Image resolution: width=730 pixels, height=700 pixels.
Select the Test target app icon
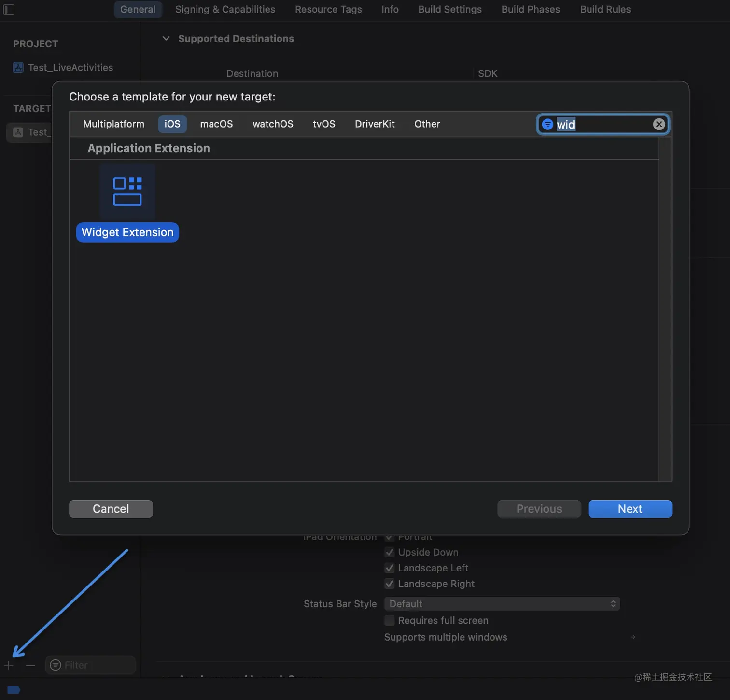point(18,132)
